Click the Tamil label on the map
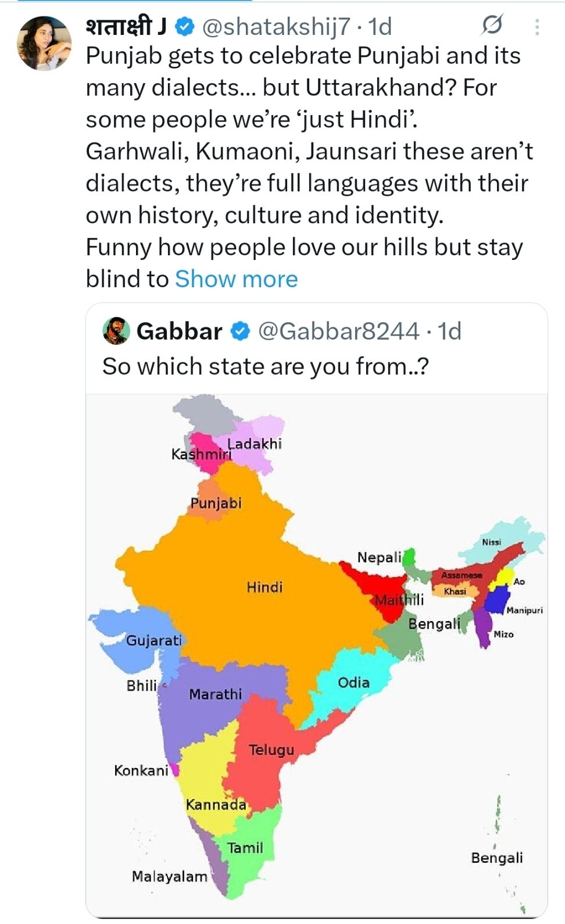 click(x=245, y=848)
